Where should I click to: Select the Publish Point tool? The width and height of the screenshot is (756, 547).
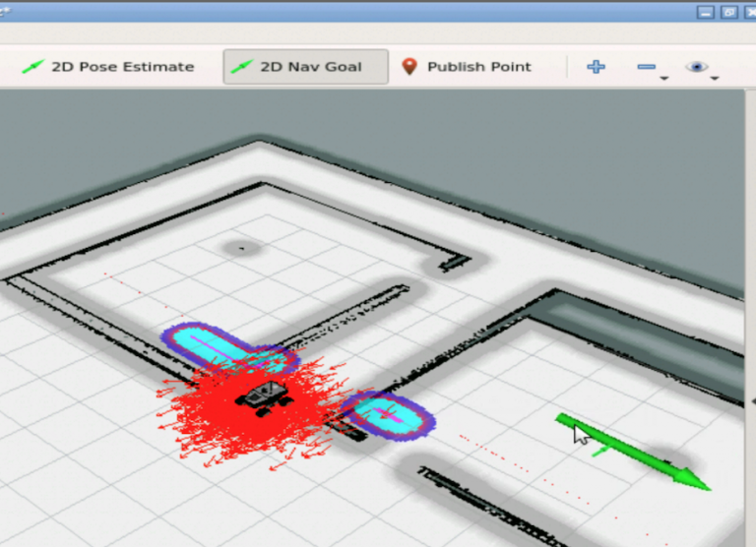point(467,67)
